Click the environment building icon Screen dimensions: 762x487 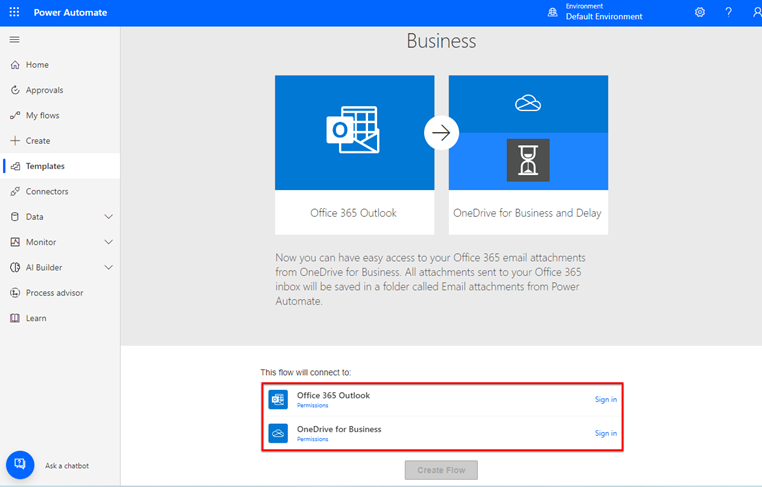(x=553, y=12)
